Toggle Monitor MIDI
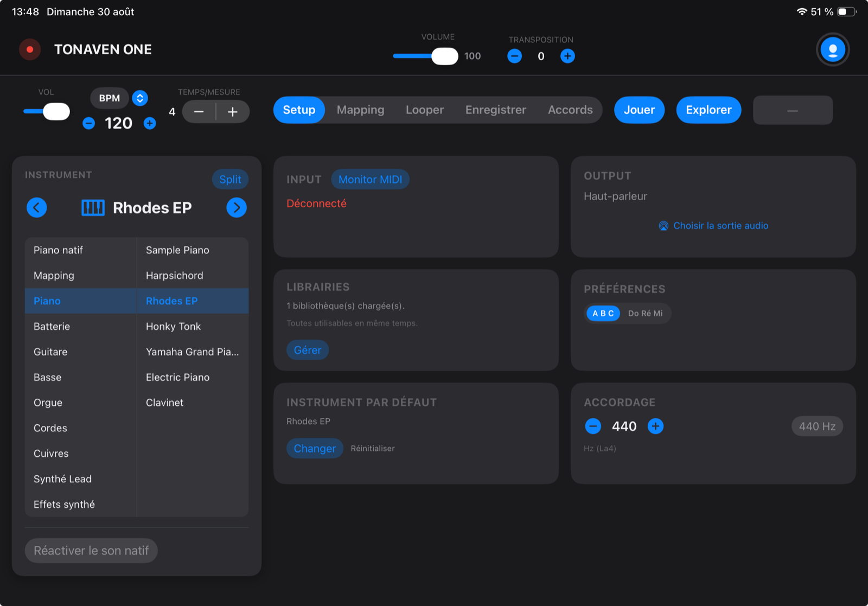The width and height of the screenshot is (868, 606). pos(370,180)
